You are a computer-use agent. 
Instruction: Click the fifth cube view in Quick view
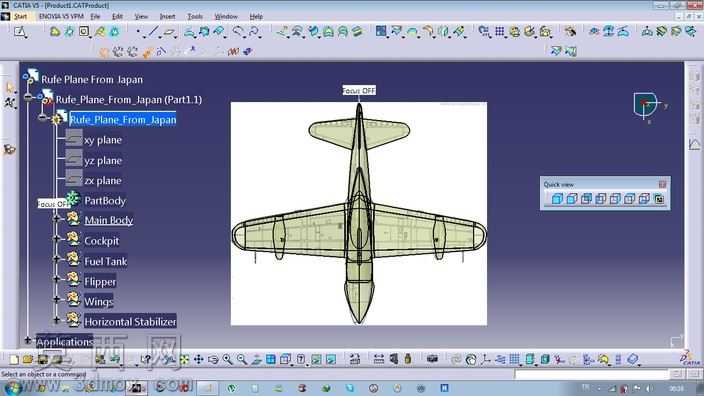click(x=615, y=199)
